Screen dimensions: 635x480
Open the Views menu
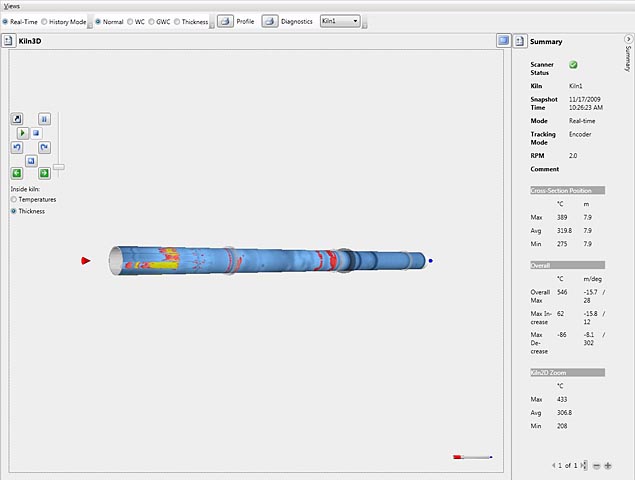coord(11,6)
